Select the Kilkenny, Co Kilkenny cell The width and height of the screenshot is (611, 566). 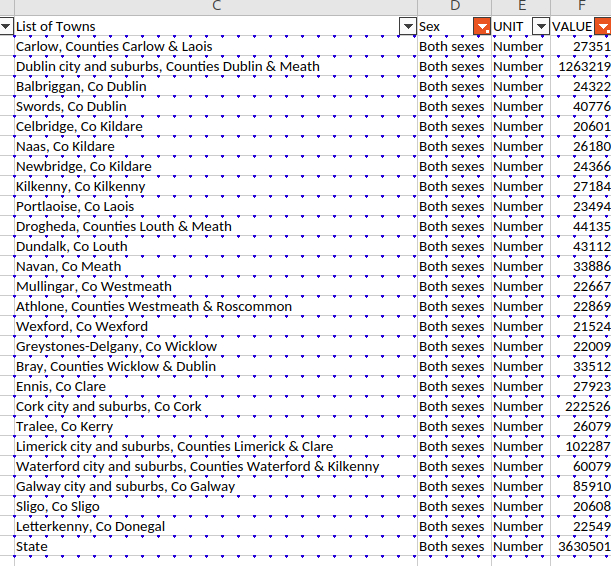coord(81,187)
